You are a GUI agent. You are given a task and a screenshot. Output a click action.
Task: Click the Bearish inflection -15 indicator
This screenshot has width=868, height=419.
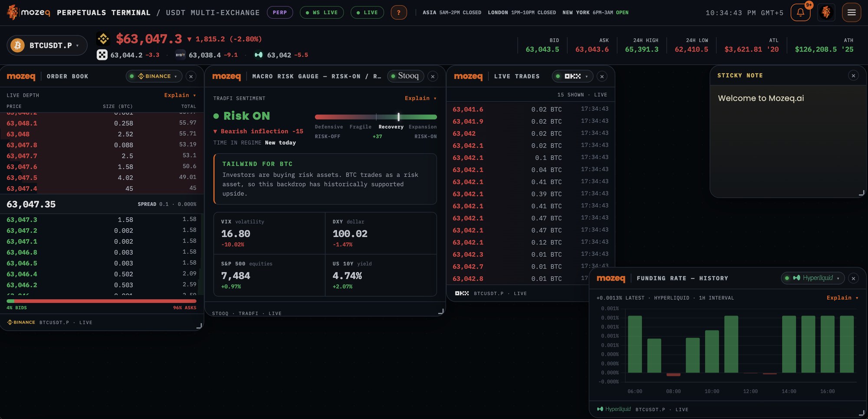258,131
